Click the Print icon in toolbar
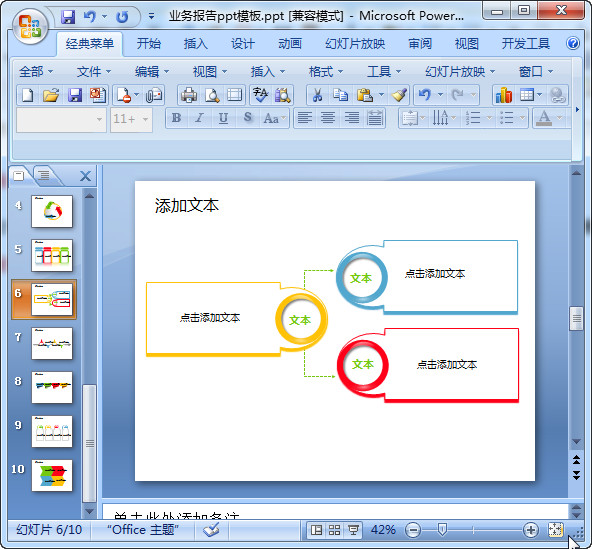Image resolution: width=592 pixels, height=549 pixels. click(x=189, y=95)
